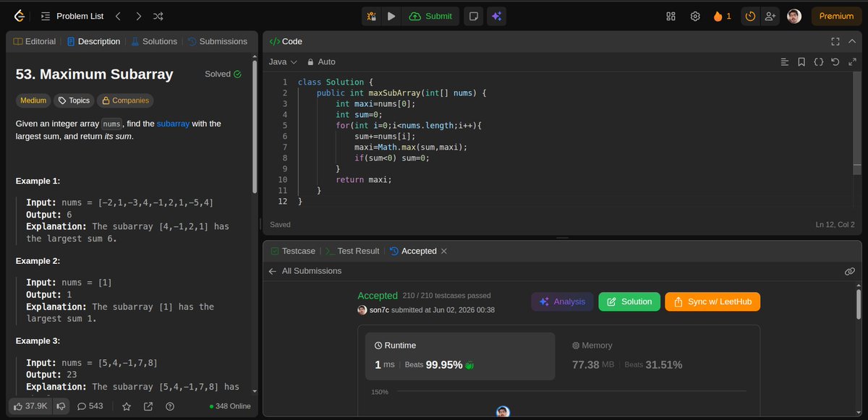The width and height of the screenshot is (868, 420).
Task: Click the 348 Online indicator
Action: tap(230, 406)
